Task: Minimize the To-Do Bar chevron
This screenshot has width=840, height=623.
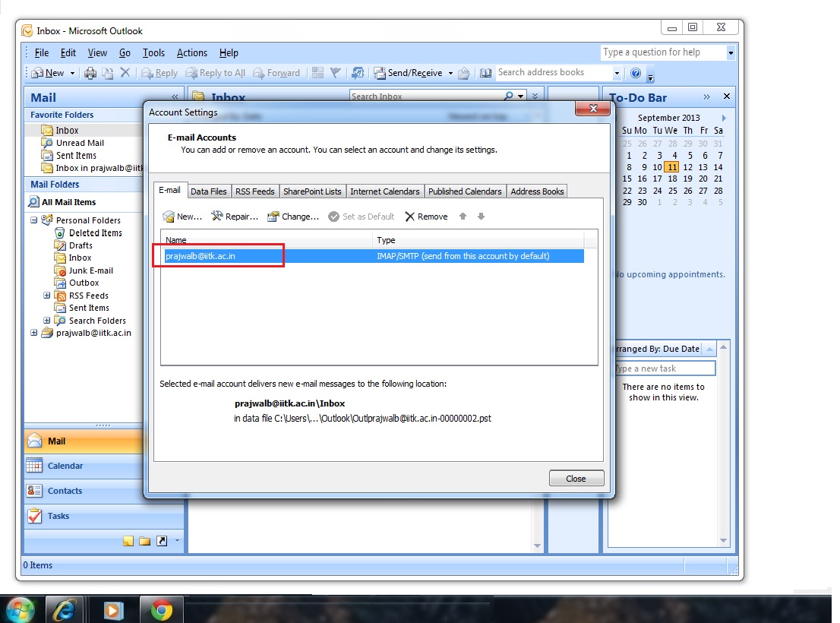Action: [x=706, y=97]
